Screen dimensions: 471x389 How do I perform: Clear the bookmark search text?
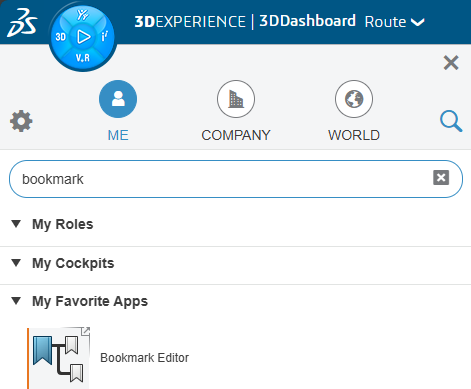(441, 177)
